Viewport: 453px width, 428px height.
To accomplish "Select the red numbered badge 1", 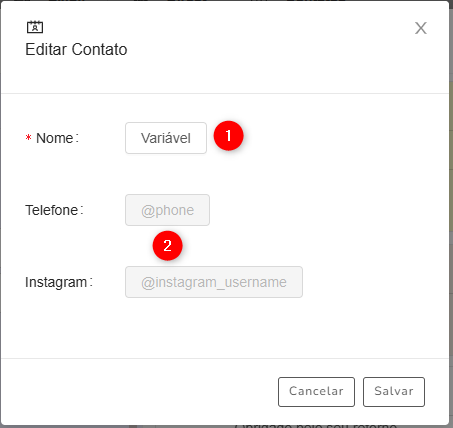I will (229, 136).
